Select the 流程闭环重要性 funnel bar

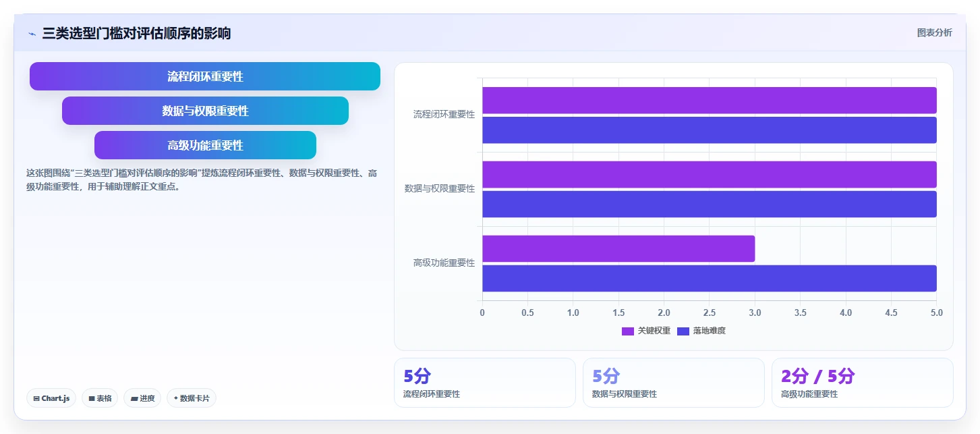click(x=205, y=76)
